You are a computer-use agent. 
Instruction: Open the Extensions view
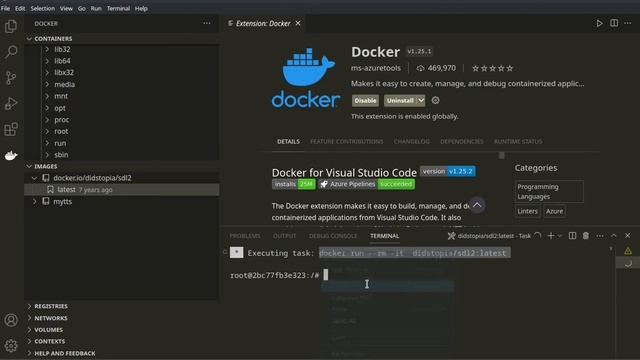click(x=11, y=129)
